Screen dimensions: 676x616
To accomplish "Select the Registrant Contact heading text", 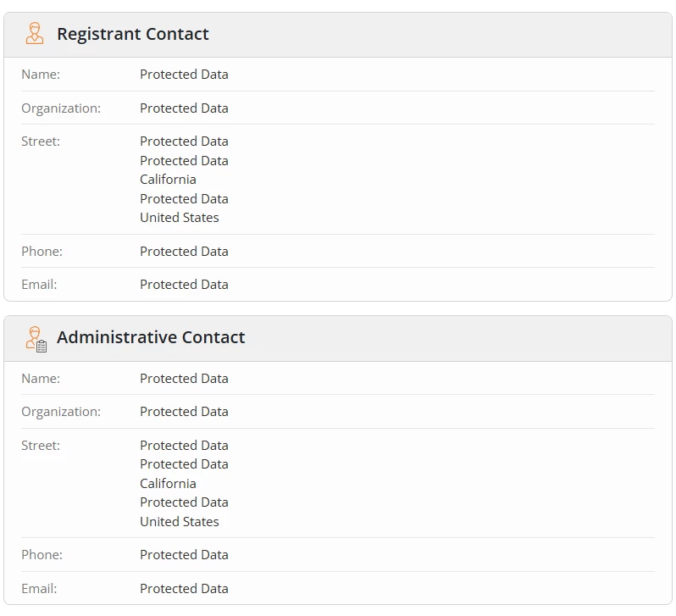I will point(132,34).
